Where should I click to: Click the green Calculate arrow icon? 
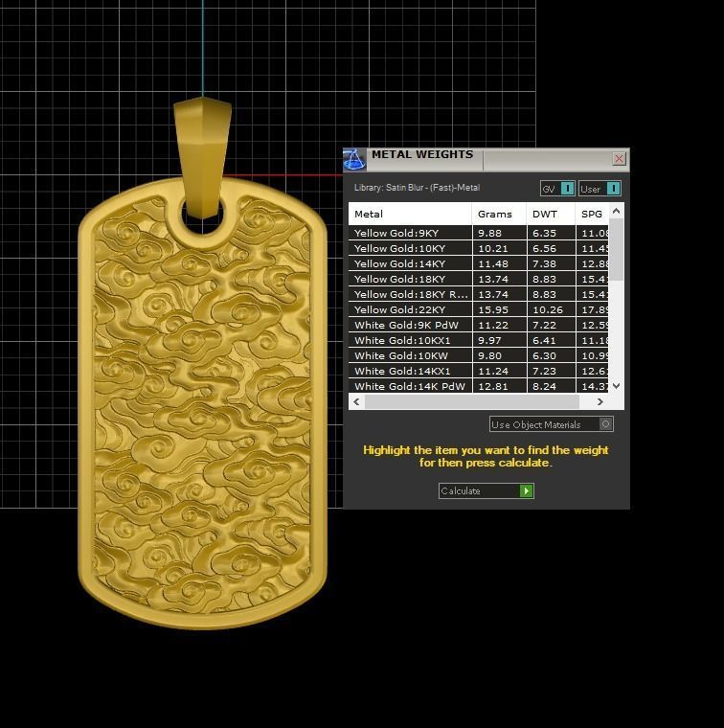click(x=527, y=490)
